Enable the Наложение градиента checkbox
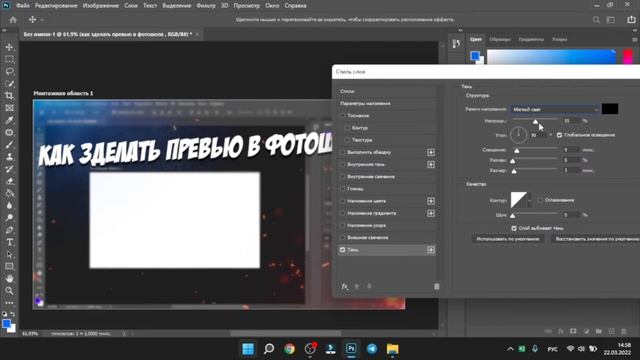Screen dimensions: 640x360 pos(343,213)
